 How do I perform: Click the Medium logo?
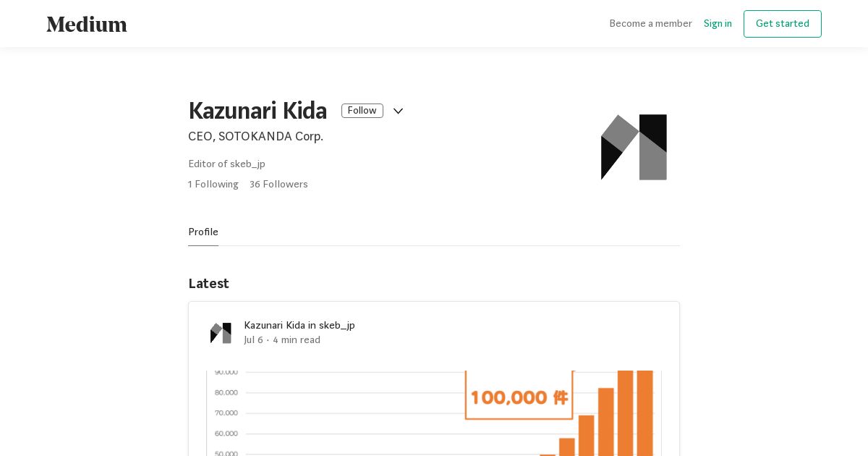[x=87, y=24]
